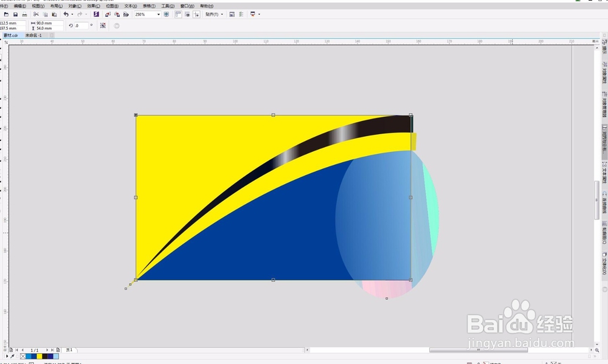This screenshot has width=608, height=364.
Task: Expand the undo history dropdown arrow
Action: (72, 15)
